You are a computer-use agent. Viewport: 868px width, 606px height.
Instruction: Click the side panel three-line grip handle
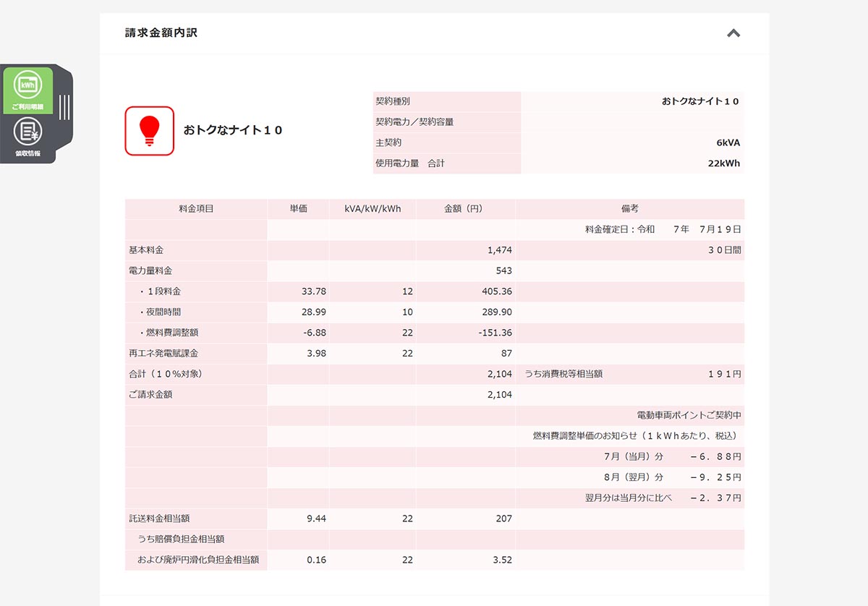coord(64,107)
